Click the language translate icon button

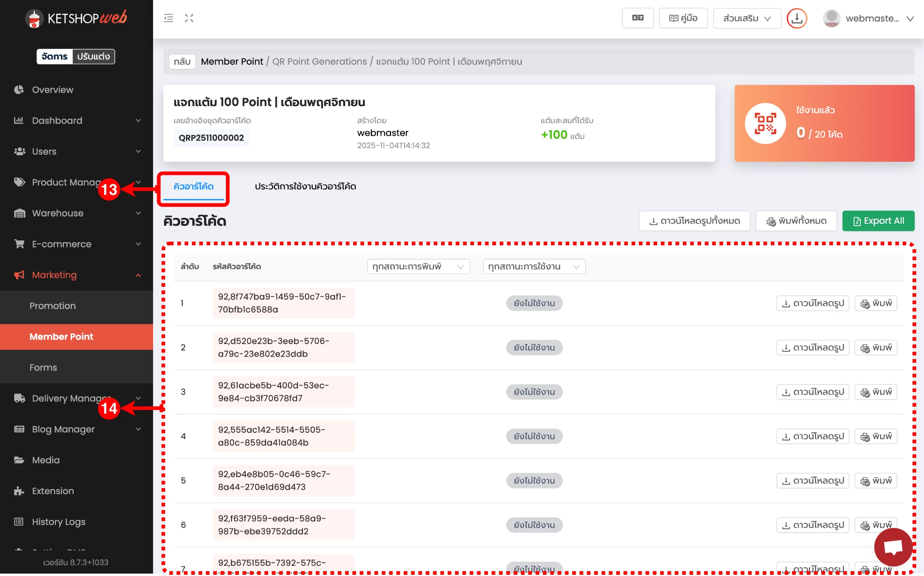637,18
